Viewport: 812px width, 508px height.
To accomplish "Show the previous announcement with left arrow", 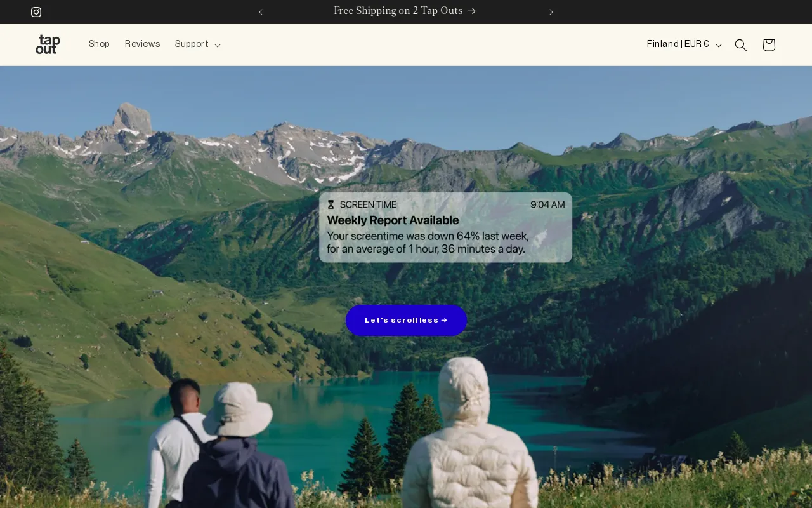I will (x=261, y=12).
